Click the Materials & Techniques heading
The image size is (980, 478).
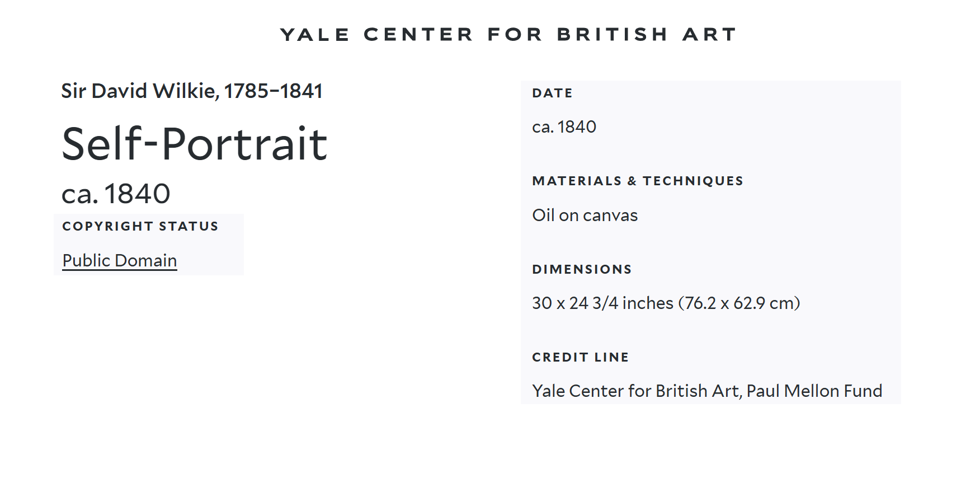(x=638, y=181)
